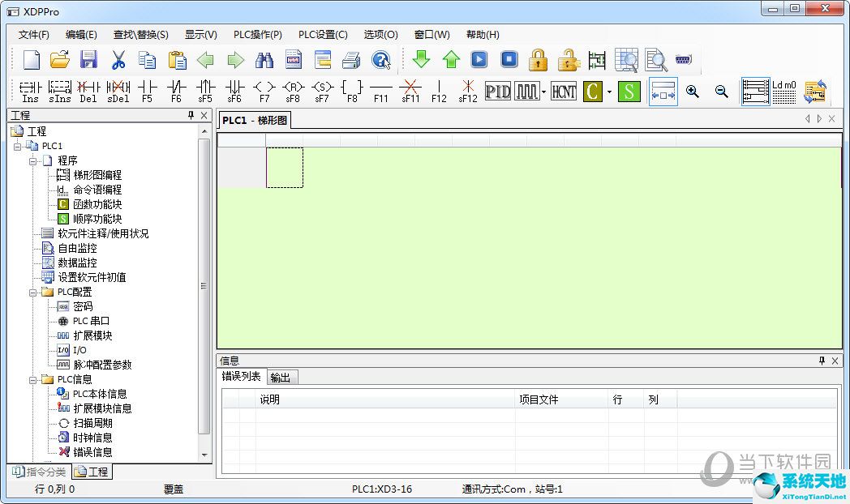Click the zoom out magnifier icon
Viewport: 850px width, 504px height.
(722, 91)
